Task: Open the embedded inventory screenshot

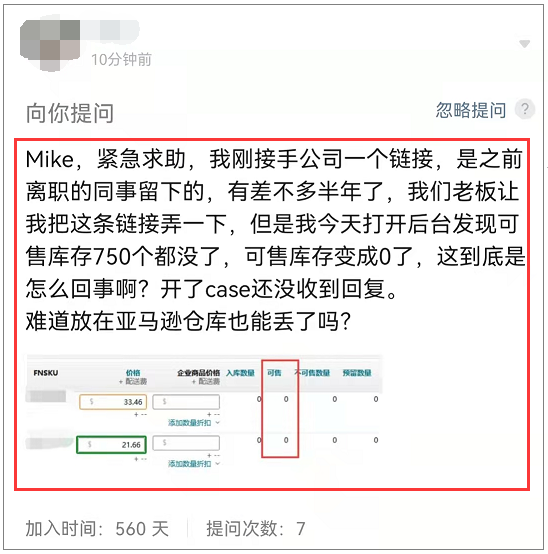Action: [x=205, y=413]
